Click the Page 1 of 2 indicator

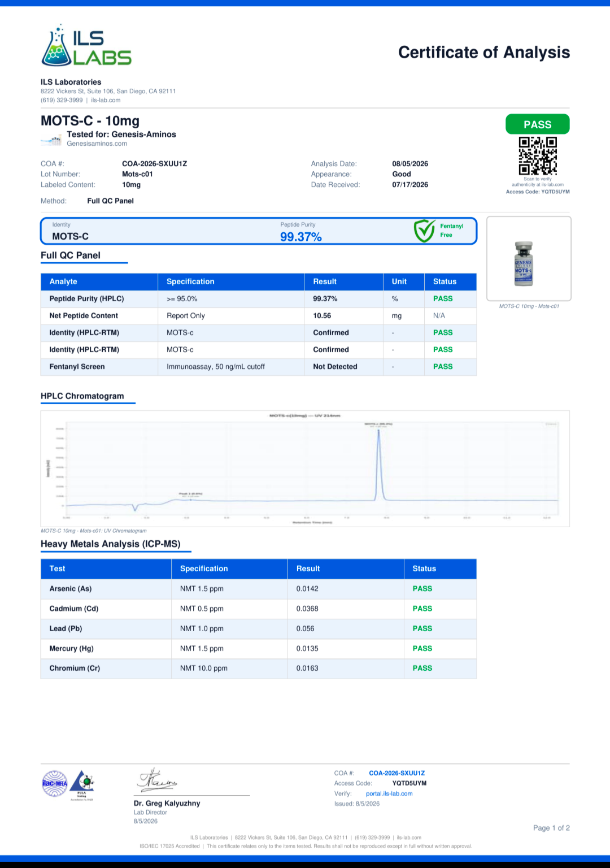[551, 828]
